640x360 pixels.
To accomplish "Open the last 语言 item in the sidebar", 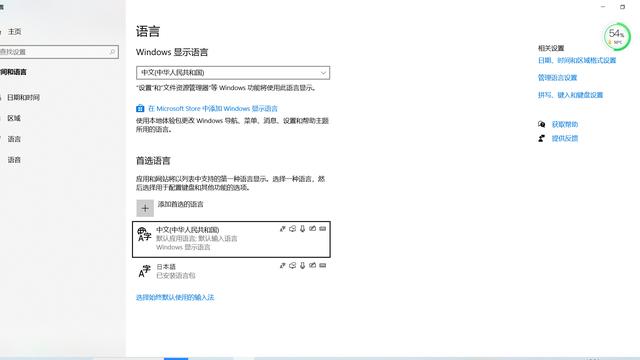I will point(14,160).
